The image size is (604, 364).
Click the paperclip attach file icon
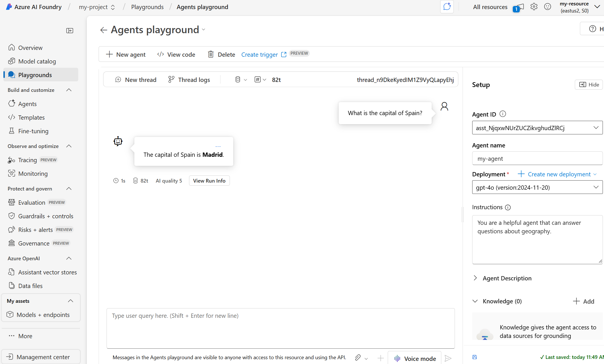(x=358, y=357)
